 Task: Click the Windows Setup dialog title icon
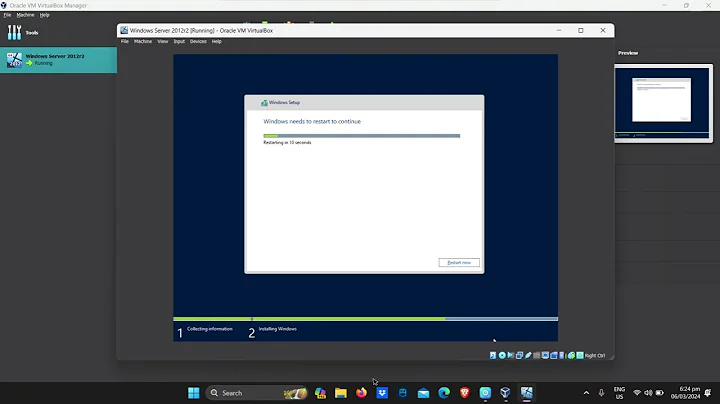(x=264, y=103)
